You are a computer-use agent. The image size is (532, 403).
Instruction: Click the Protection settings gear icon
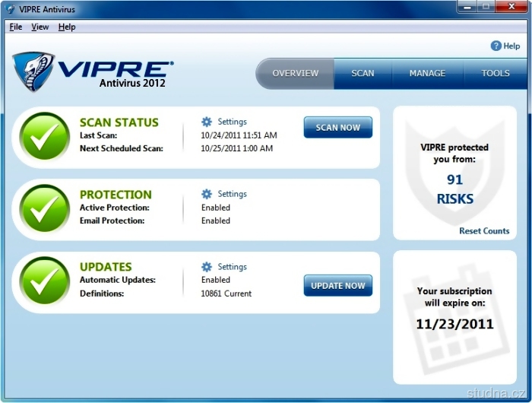(206, 194)
